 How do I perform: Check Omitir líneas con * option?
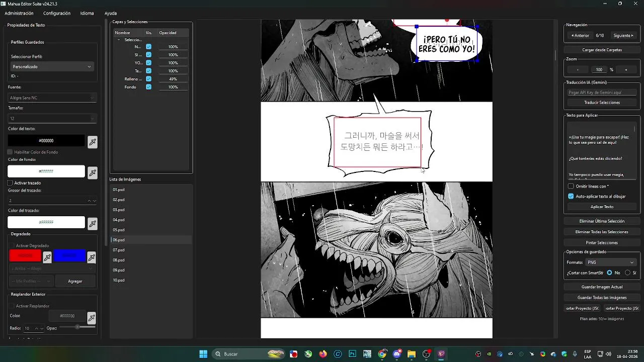[x=571, y=186]
